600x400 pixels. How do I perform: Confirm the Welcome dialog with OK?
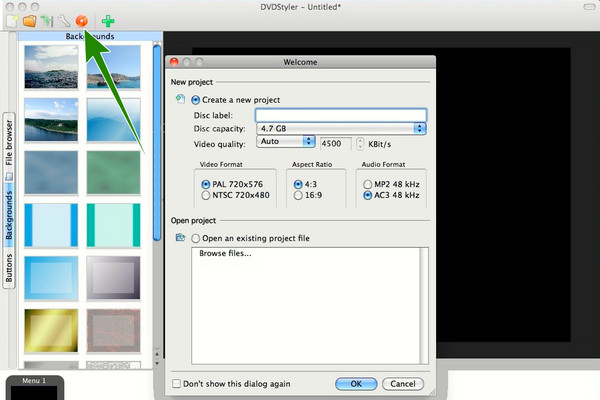tap(356, 384)
